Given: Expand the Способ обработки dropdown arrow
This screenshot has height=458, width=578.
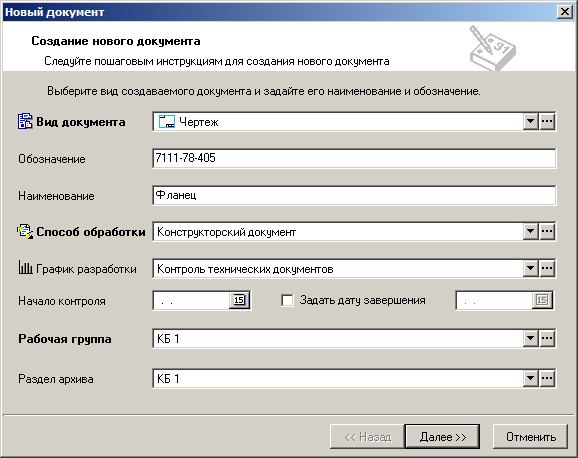Looking at the screenshot, I should 530,232.
